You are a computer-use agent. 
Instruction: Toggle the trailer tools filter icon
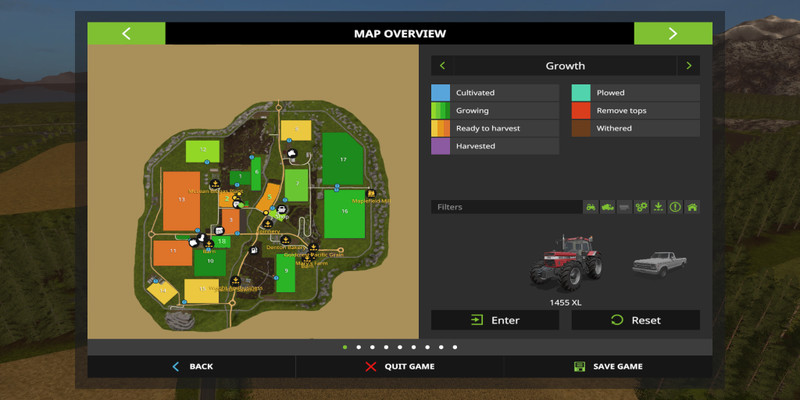tap(624, 207)
